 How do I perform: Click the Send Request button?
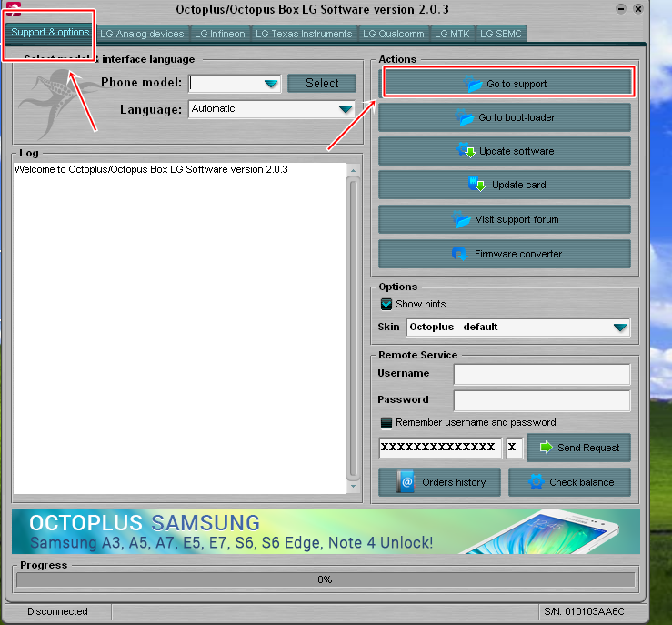click(578, 448)
